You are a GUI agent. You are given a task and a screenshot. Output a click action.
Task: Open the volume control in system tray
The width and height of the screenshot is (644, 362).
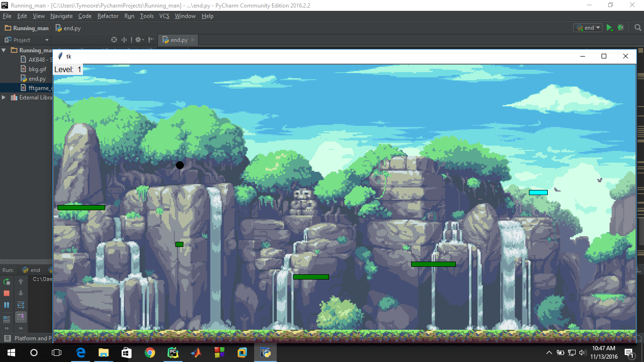point(583,353)
